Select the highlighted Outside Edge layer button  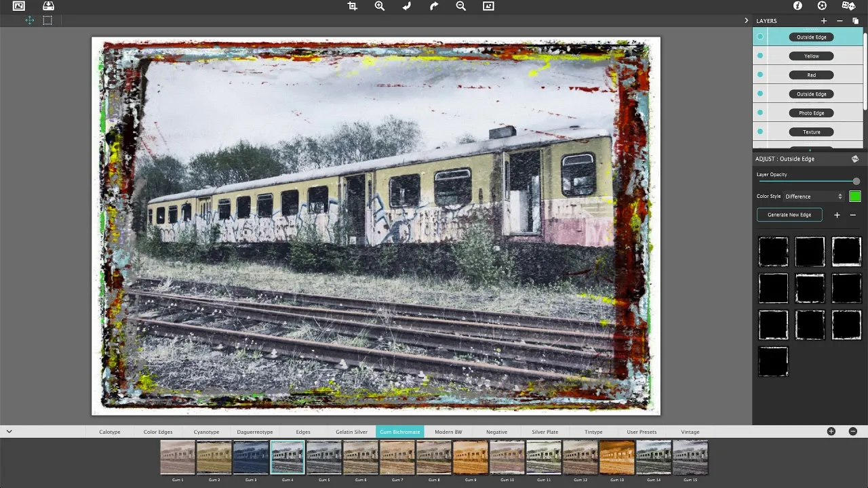[812, 37]
